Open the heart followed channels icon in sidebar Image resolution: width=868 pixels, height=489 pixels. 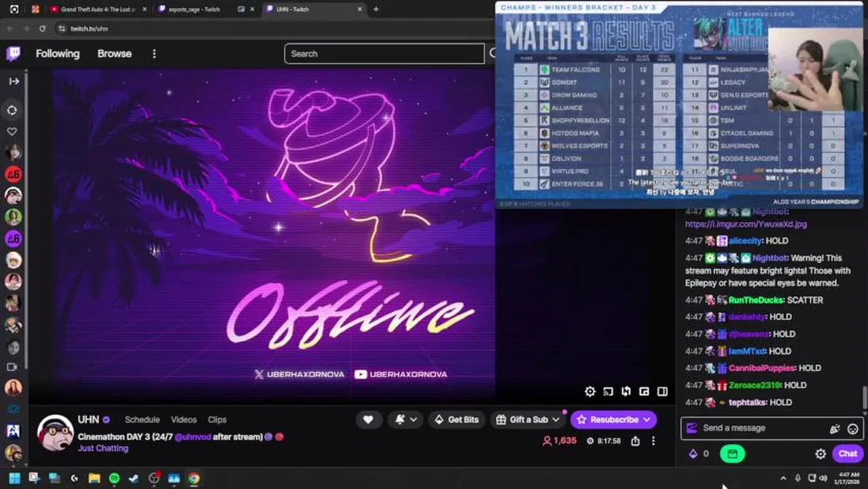[12, 131]
